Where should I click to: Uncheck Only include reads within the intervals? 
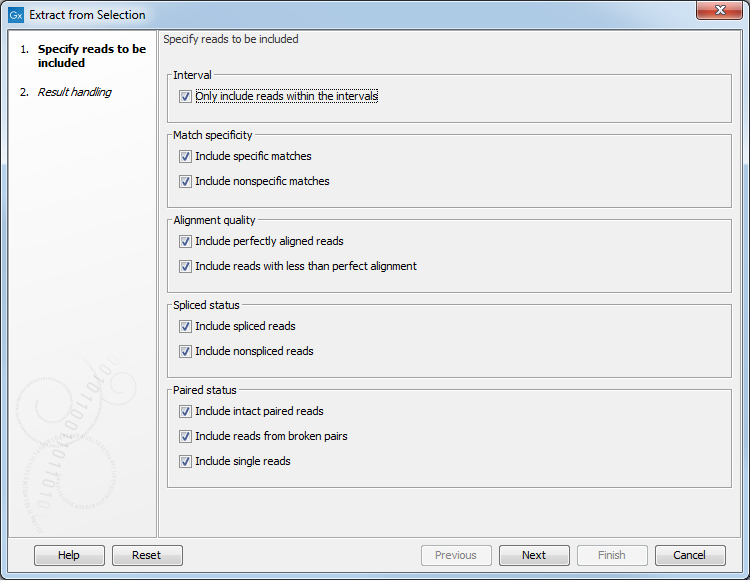[x=186, y=97]
